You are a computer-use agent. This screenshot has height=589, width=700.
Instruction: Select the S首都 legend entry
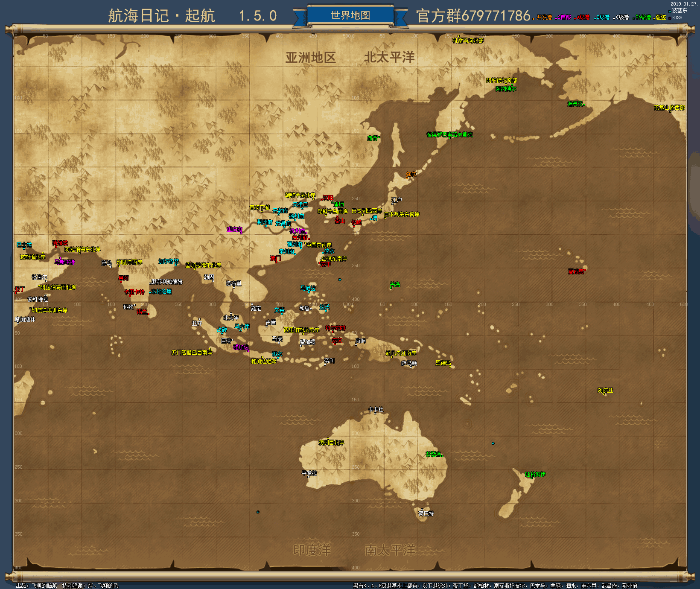[x=564, y=17]
